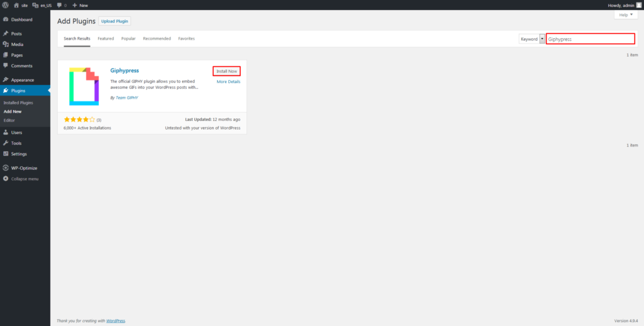Click the Upload Plugin button
Screen dimensions: 644x326
(114, 21)
